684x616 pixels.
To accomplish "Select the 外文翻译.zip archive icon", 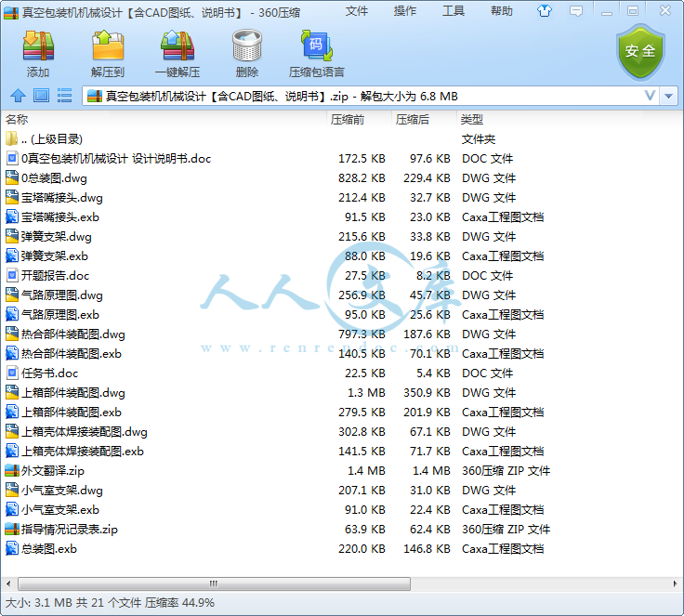I will click(x=12, y=470).
